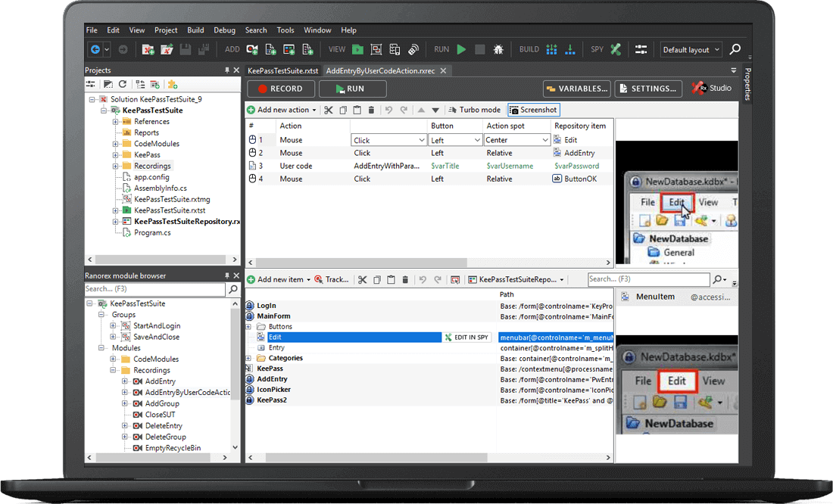Toggle Turbo mode
The width and height of the screenshot is (833, 504).
click(x=474, y=110)
